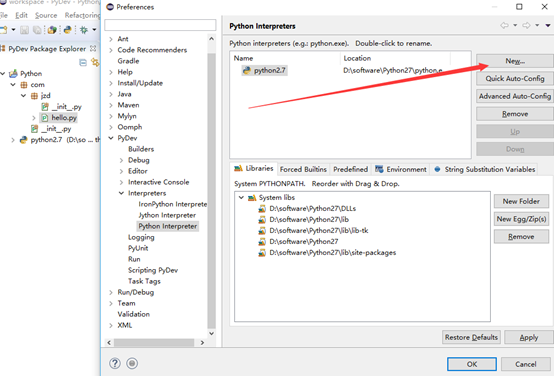Open String Substitution Variables tab
Image resolution: width=554 pixels, height=376 pixels.
(x=484, y=169)
